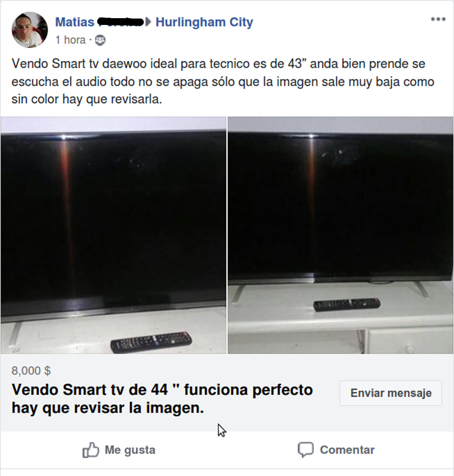Click the arrow icon between name and group
Image resolution: width=454 pixels, height=476 pixels.
click(148, 22)
